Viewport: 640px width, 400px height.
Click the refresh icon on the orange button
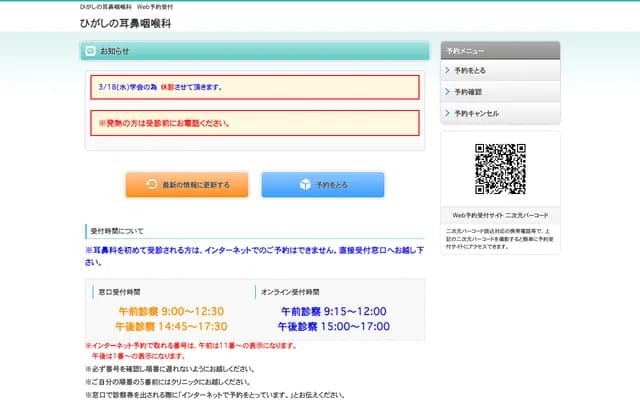[151, 185]
